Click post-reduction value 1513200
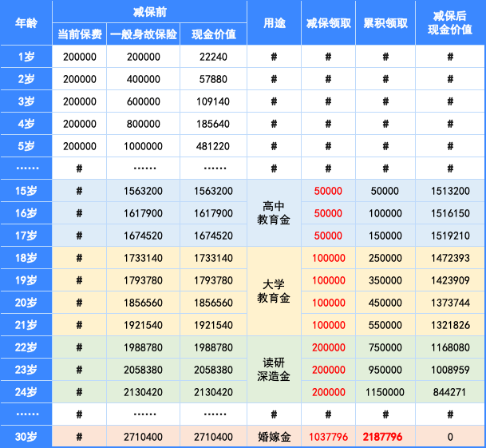 tap(450, 191)
